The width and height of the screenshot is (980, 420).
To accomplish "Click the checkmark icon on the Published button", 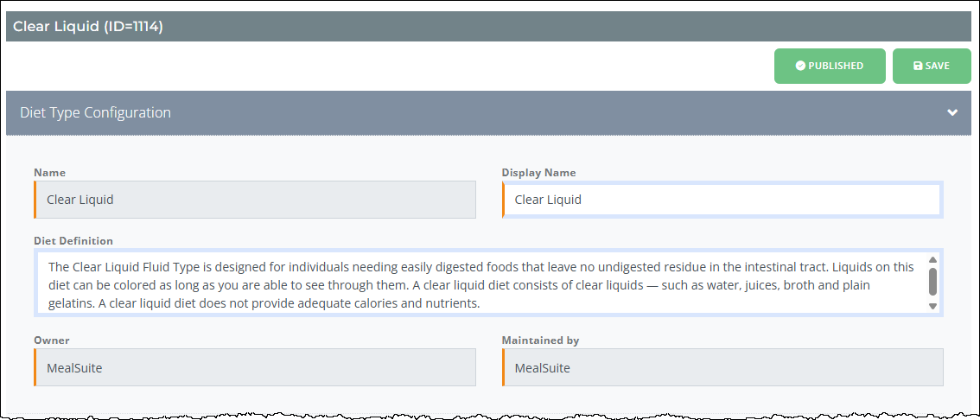I will click(x=800, y=66).
